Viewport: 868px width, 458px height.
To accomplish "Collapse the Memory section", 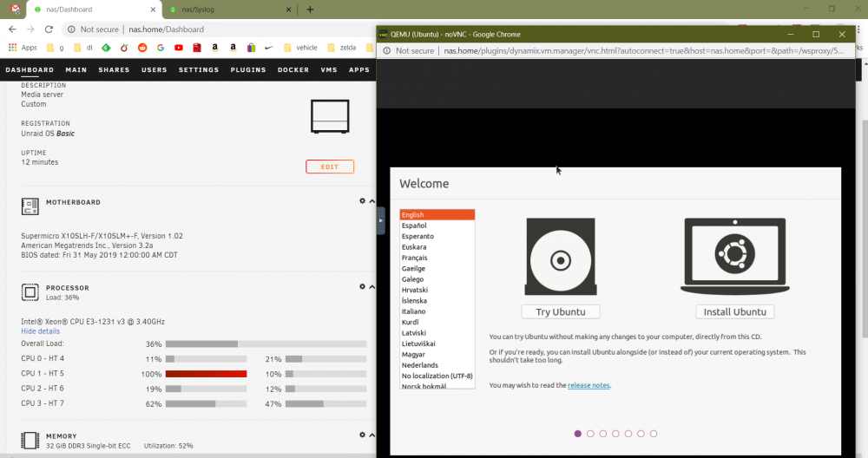I will [x=372, y=435].
